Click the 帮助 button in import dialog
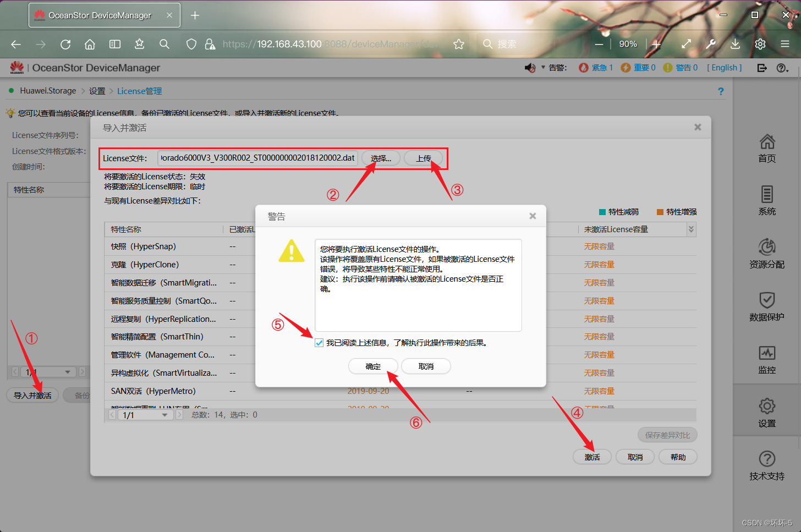This screenshot has height=532, width=801. click(x=678, y=457)
